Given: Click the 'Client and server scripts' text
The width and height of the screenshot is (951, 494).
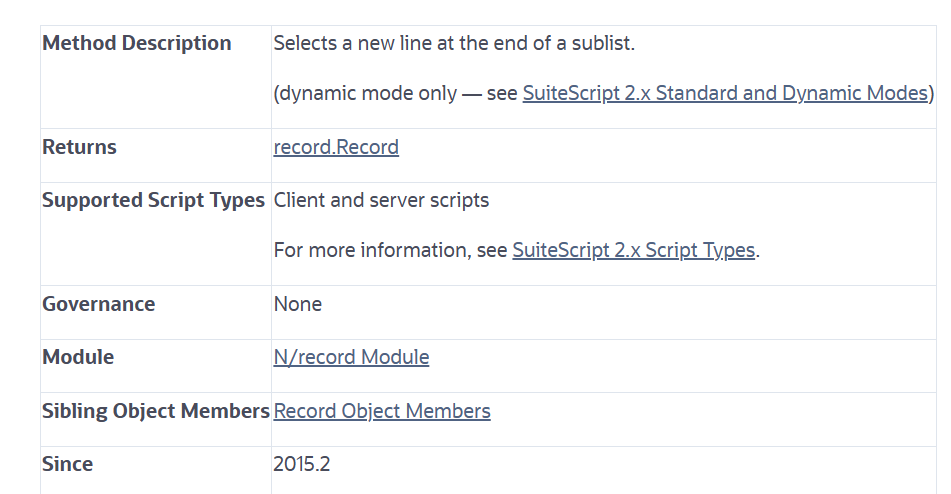Looking at the screenshot, I should click(x=381, y=200).
